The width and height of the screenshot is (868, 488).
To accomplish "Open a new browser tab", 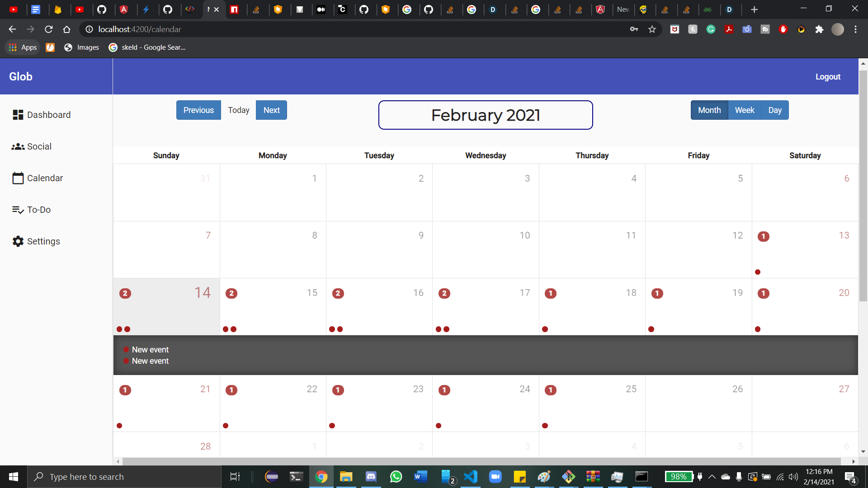I will (754, 9).
